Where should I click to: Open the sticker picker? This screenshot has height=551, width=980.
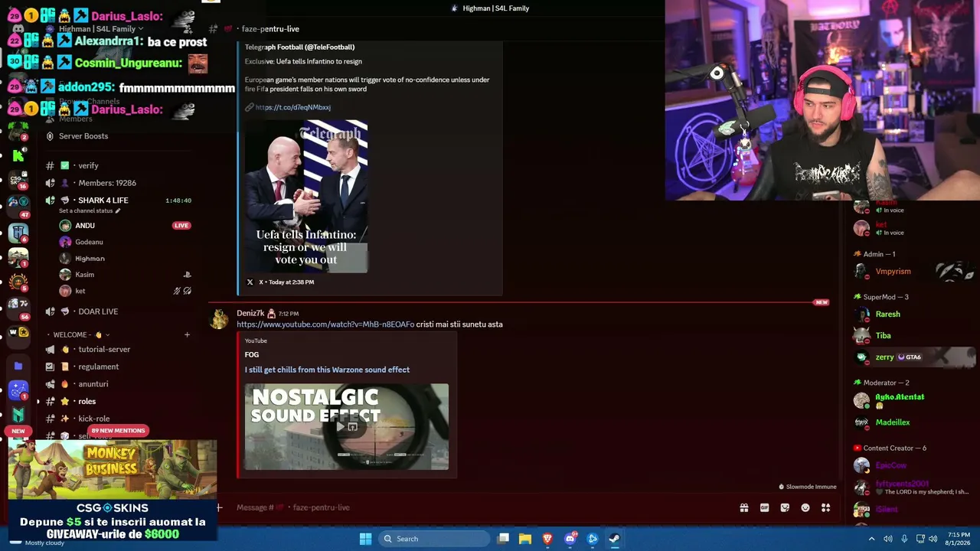(785, 507)
